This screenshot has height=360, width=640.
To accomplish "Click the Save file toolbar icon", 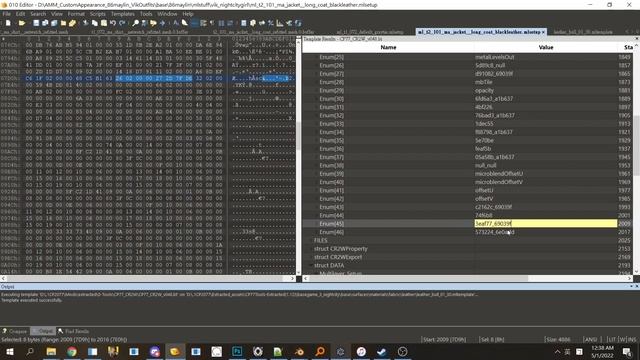I will tap(36, 23).
